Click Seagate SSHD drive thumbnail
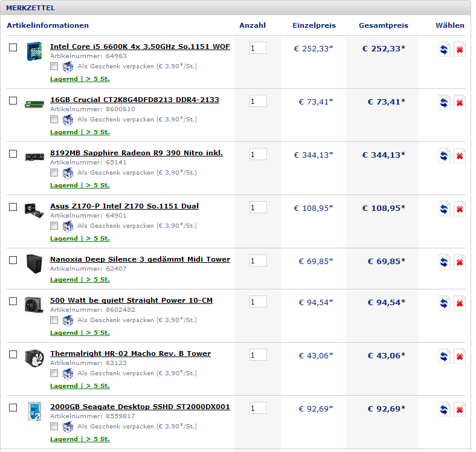Viewport: 476px width, 452px height. click(x=34, y=412)
